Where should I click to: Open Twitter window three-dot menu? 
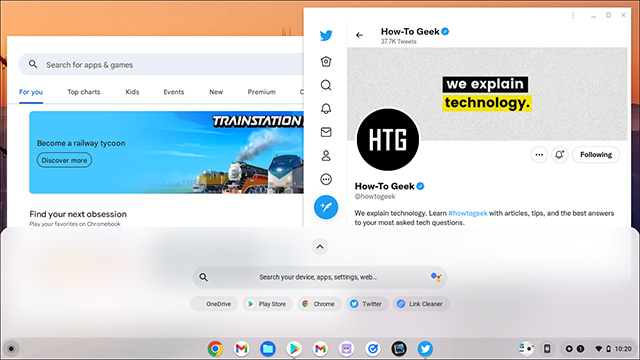(x=573, y=15)
